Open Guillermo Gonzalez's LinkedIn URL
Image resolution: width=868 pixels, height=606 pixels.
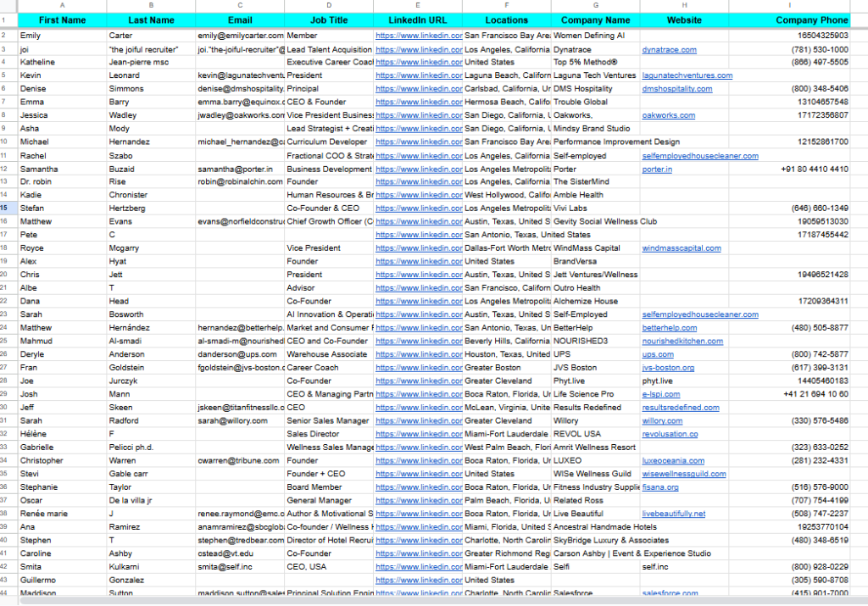point(419,580)
